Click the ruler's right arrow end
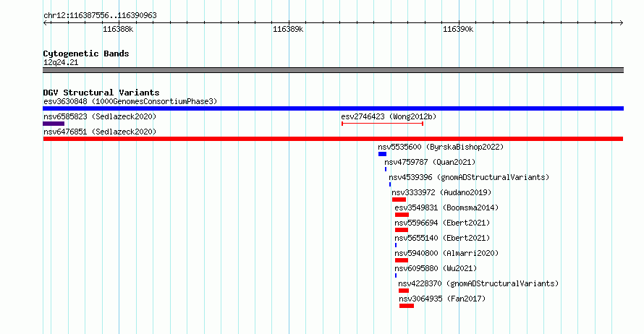644x334 pixels. (x=622, y=23)
